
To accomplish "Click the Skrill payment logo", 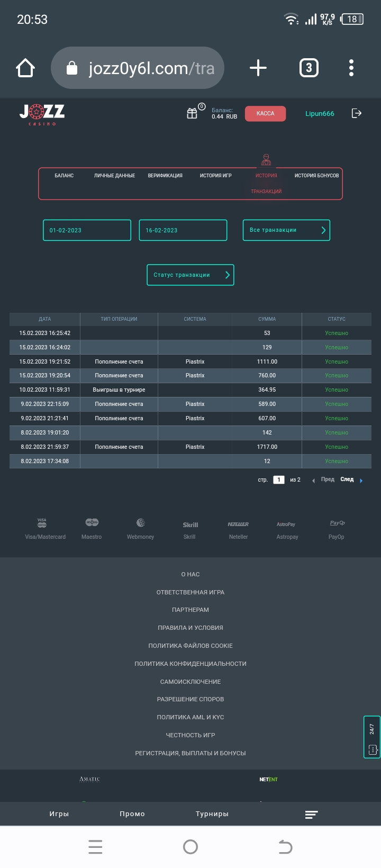I will click(190, 525).
